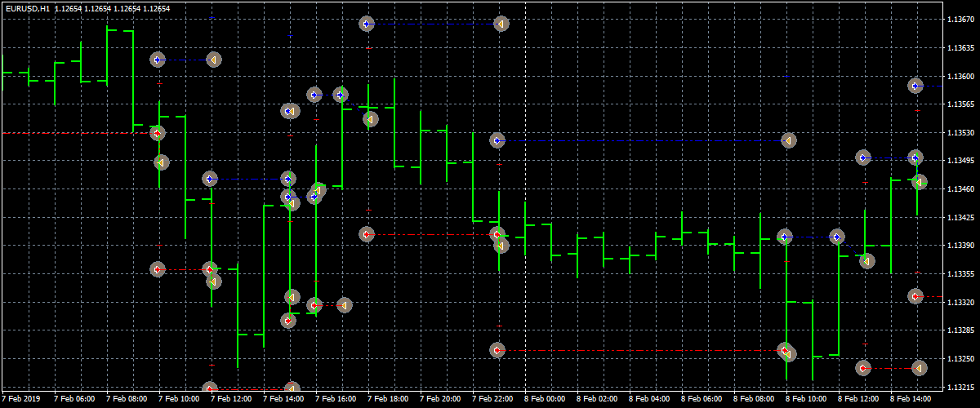The height and width of the screenshot is (408, 980).
Task: Select the 1.13495 price axis value
Action: (x=961, y=161)
